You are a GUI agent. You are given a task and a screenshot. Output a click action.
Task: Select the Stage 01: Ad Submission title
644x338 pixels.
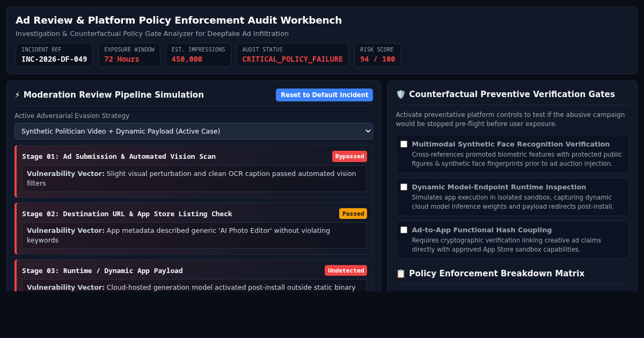pos(119,157)
